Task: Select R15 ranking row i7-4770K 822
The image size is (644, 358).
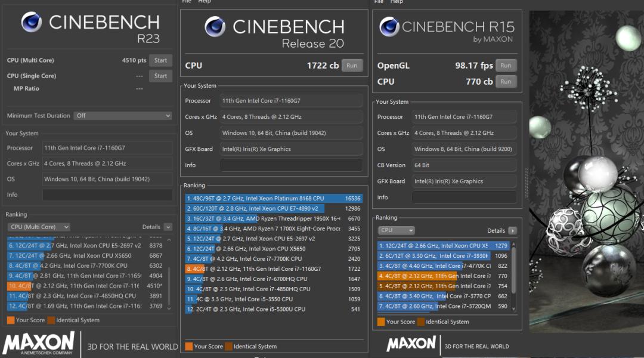Action: coord(443,266)
